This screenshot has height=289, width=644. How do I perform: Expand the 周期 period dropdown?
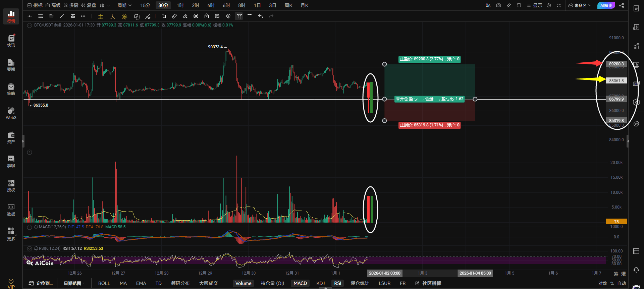coord(124,5)
